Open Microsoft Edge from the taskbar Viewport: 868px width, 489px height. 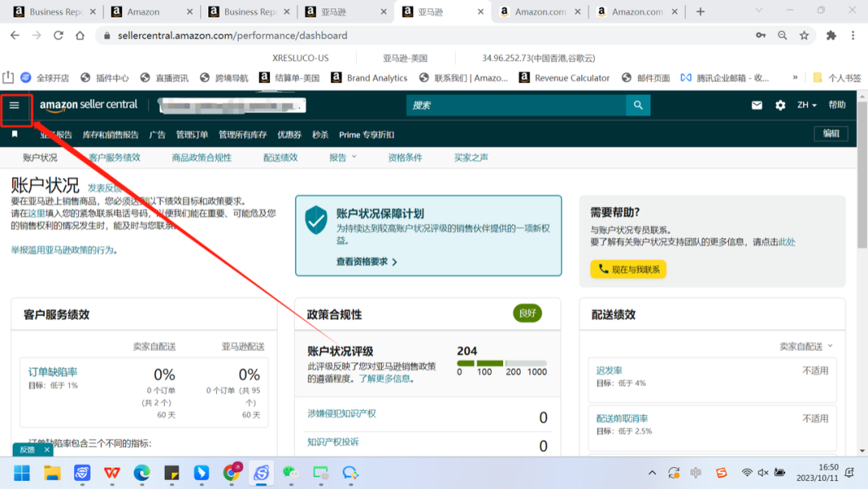click(141, 473)
